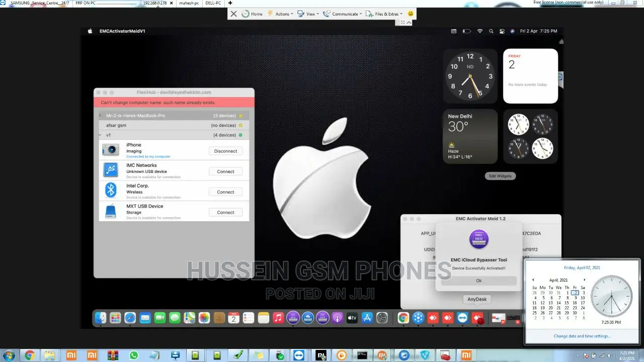Disconnect the iPhone Imaging device
Viewport: 644px width, 362px height.
tap(225, 151)
